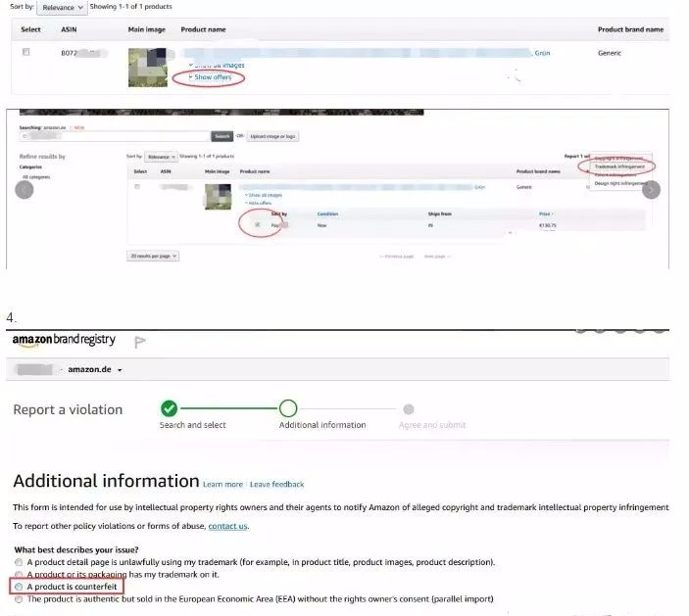
Task: Click the Agree and submit step dot
Action: (409, 409)
